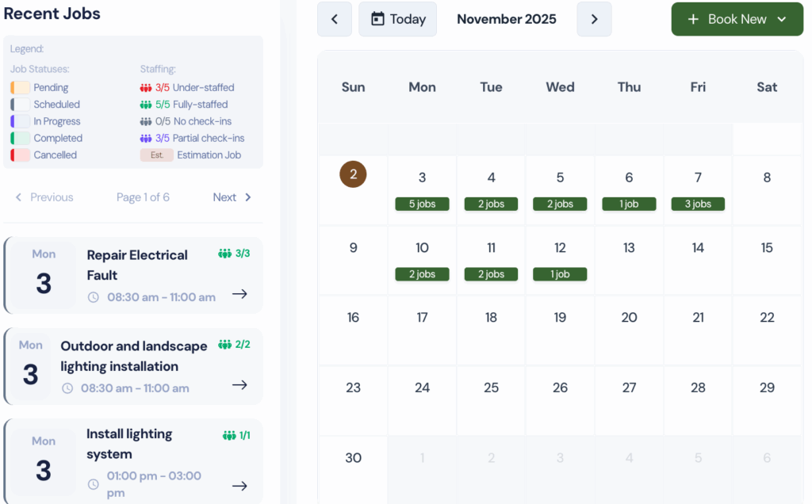
Task: Jump to Today in the calendar
Action: click(x=397, y=19)
